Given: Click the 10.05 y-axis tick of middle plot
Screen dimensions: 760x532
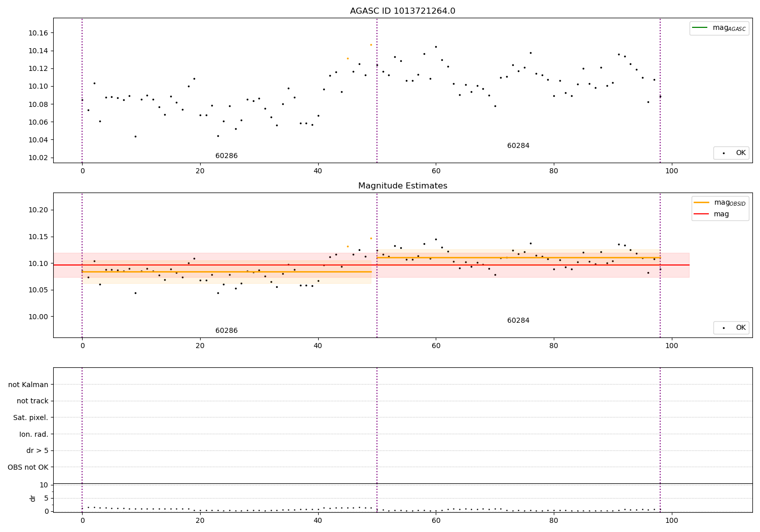Looking at the screenshot, I should click(38, 290).
